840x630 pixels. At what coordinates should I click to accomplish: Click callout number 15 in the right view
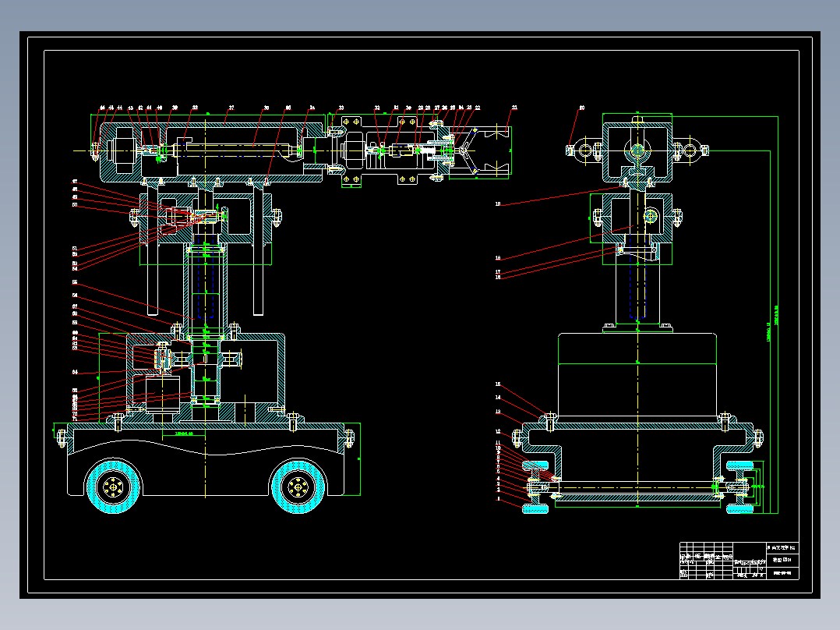pyautogui.click(x=498, y=384)
